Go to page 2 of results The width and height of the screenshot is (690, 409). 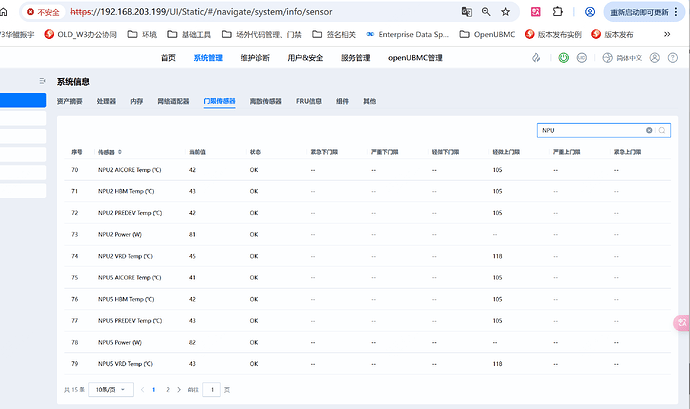[x=168, y=390]
